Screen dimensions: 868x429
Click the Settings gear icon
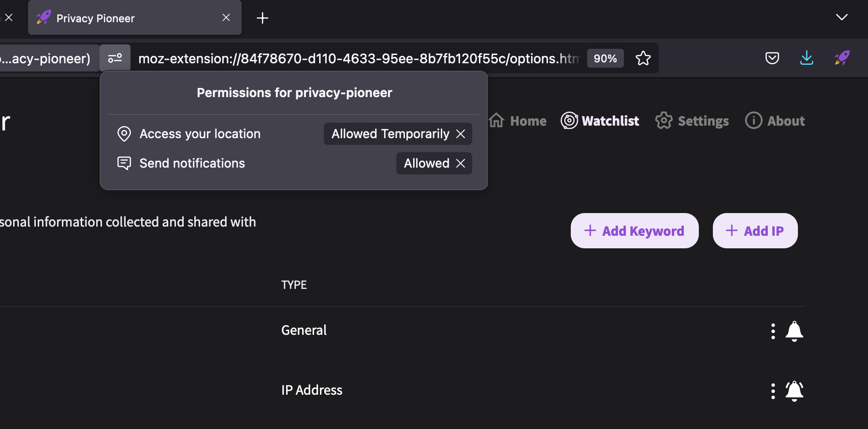[664, 121]
